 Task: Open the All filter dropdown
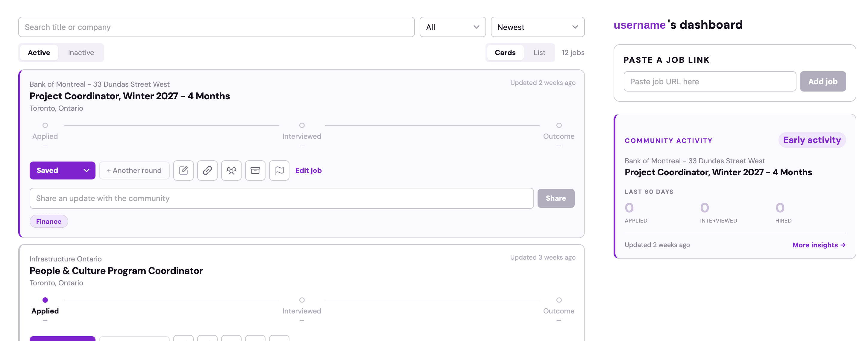click(452, 27)
